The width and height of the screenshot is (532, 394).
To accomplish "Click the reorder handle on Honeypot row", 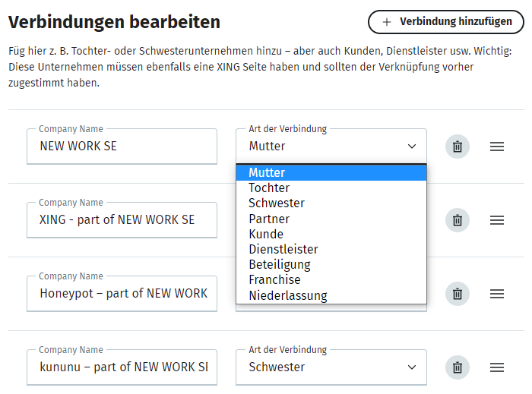I will (497, 293).
